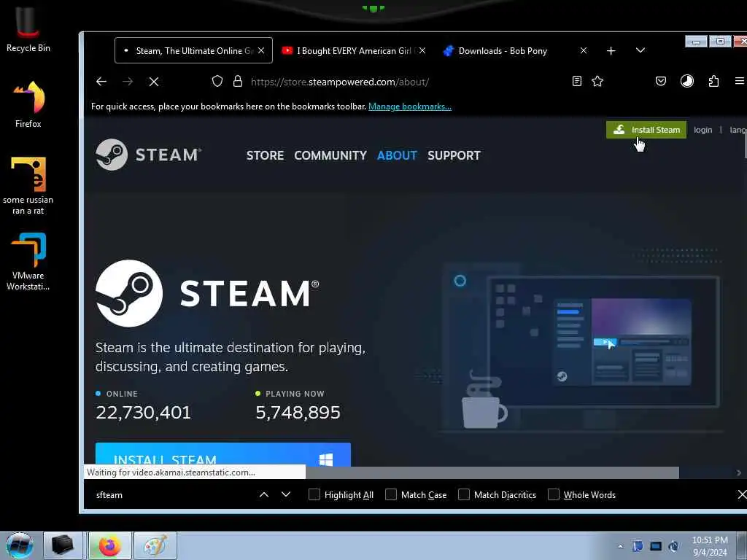This screenshot has height=560, width=747.
Task: Launch the VMware Workstation desktop shortcut
Action: click(x=28, y=261)
